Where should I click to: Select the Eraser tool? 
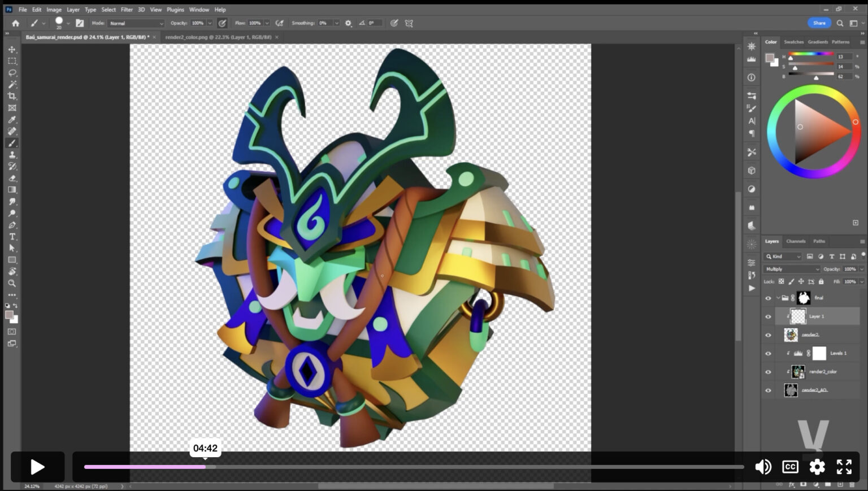(x=12, y=178)
